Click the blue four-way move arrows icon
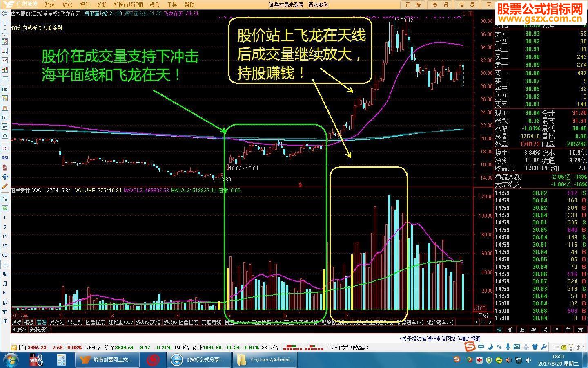 5,177
